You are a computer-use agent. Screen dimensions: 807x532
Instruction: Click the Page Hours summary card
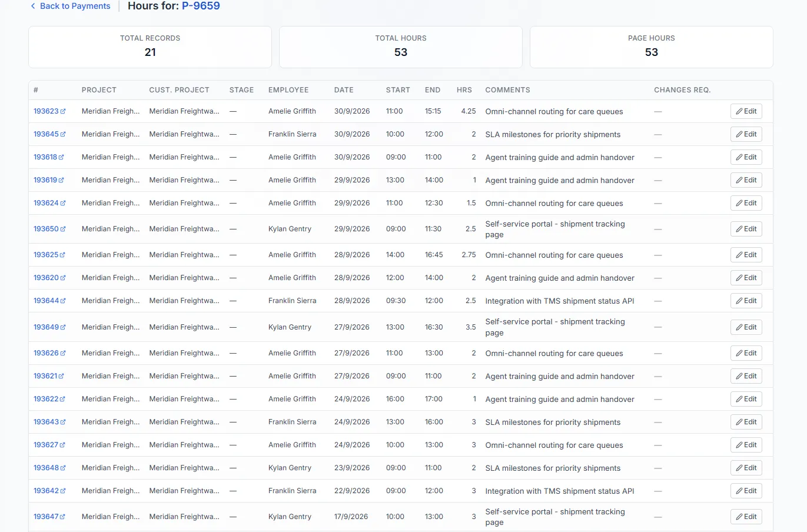(652, 47)
